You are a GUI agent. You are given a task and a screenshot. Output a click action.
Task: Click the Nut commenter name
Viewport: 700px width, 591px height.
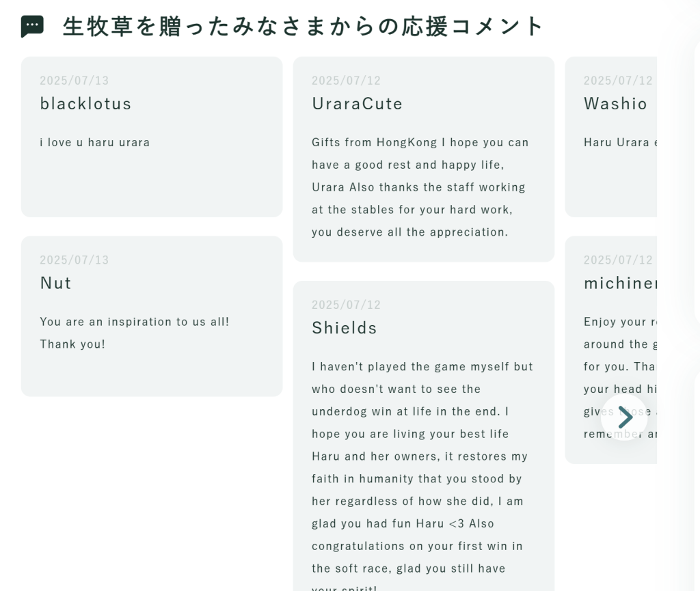(54, 282)
